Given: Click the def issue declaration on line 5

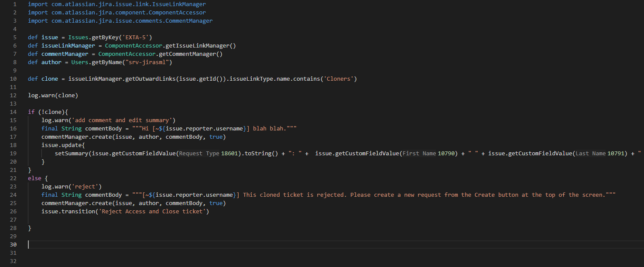Looking at the screenshot, I should coord(43,37).
